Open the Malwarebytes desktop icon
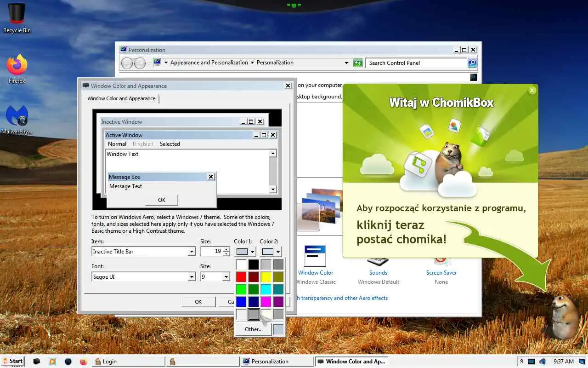Viewport: 588px width, 368px height. coord(17,120)
